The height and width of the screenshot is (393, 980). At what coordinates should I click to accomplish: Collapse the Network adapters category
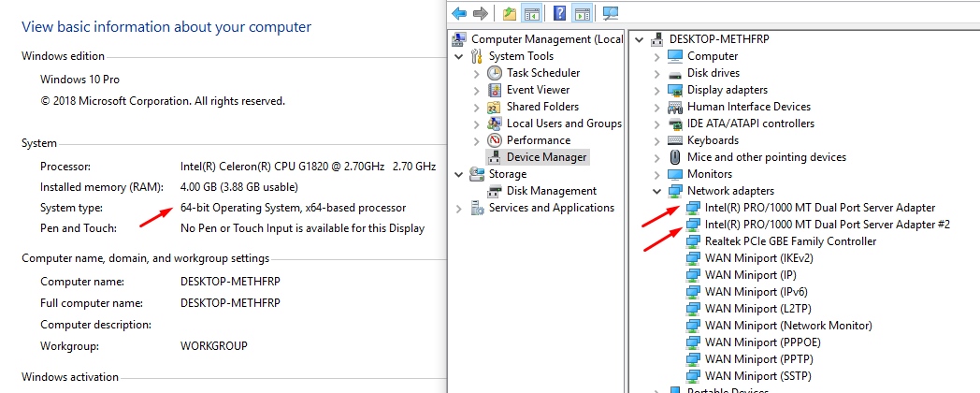pos(656,192)
